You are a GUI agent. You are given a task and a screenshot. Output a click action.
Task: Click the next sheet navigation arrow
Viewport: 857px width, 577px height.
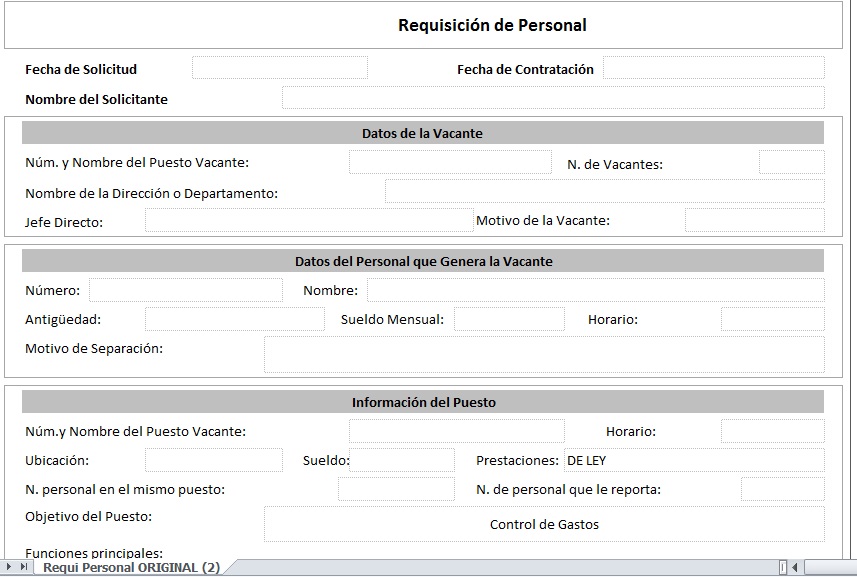pyautogui.click(x=9, y=567)
